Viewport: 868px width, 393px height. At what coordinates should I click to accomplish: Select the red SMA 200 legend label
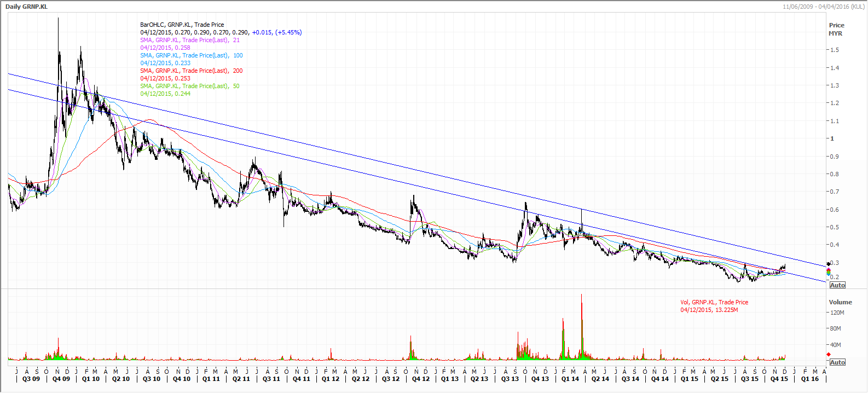[x=191, y=71]
